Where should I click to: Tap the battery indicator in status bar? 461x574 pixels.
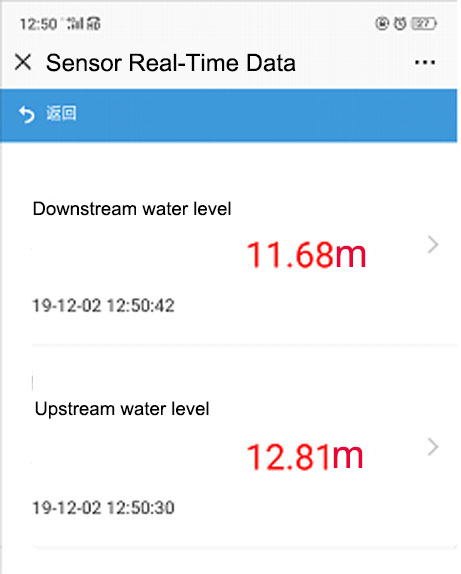(424, 24)
